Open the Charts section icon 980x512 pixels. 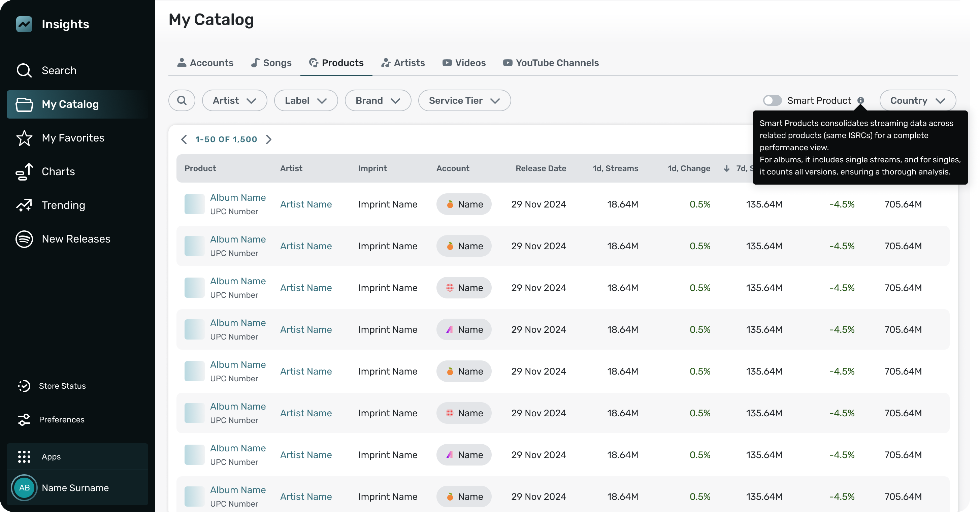coord(24,171)
